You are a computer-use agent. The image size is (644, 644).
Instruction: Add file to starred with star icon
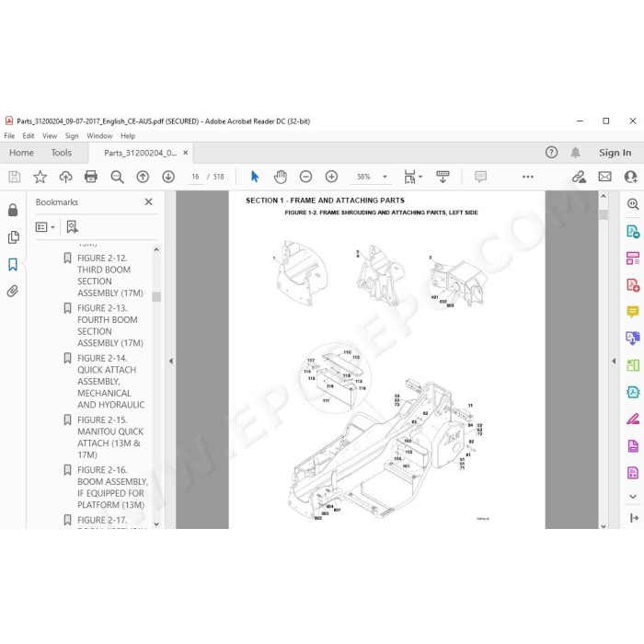(40, 177)
